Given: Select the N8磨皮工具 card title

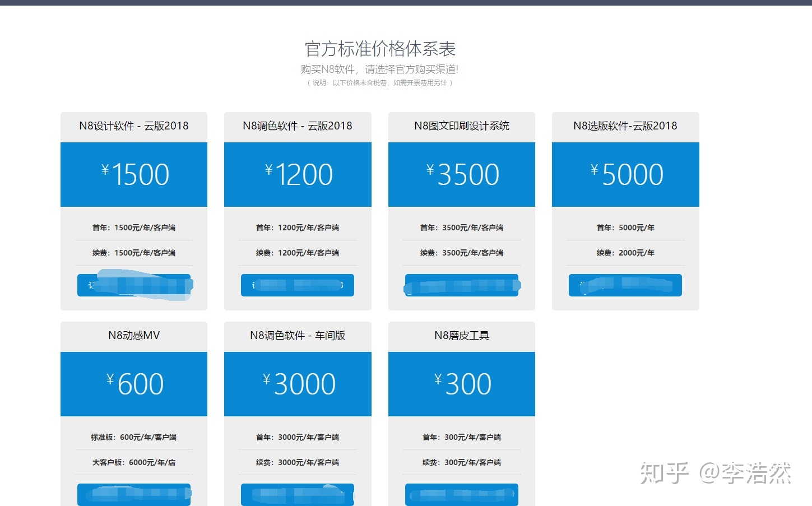Looking at the screenshot, I should click(461, 335).
